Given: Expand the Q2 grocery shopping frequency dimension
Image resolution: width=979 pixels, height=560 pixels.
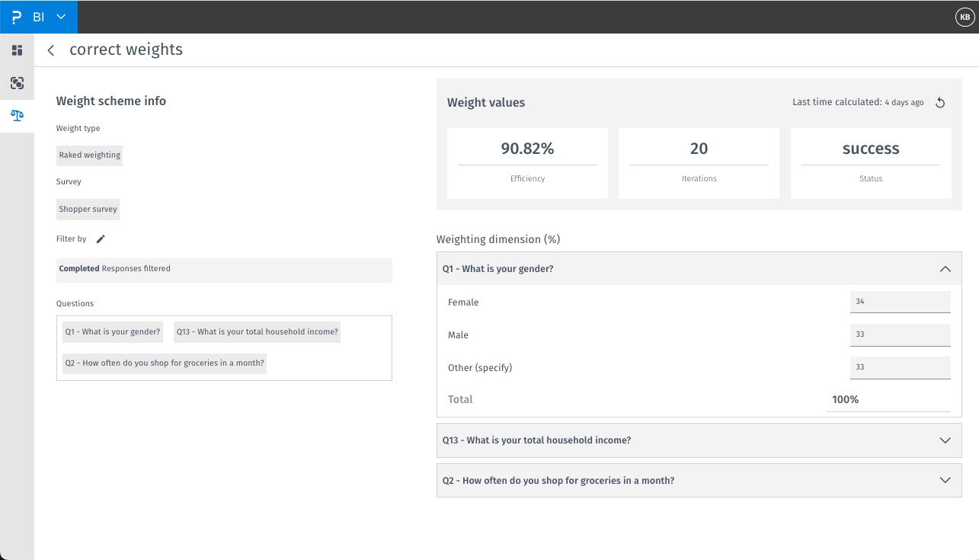Looking at the screenshot, I should (x=945, y=480).
